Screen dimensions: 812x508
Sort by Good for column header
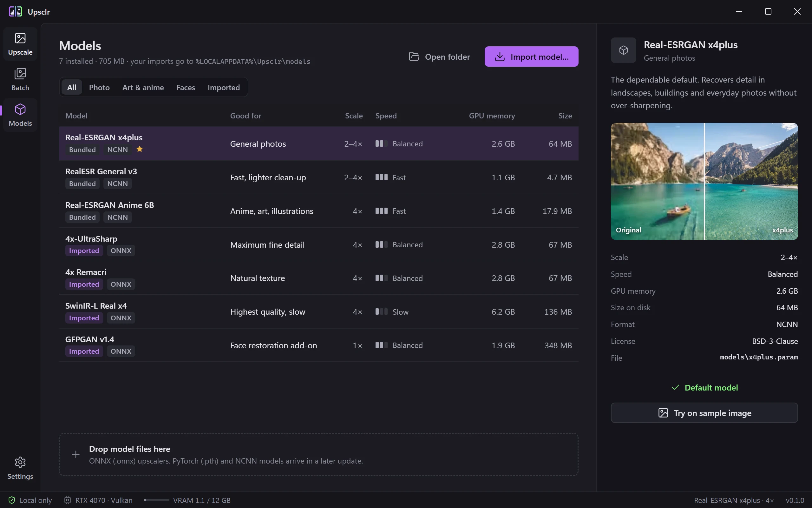coord(246,116)
